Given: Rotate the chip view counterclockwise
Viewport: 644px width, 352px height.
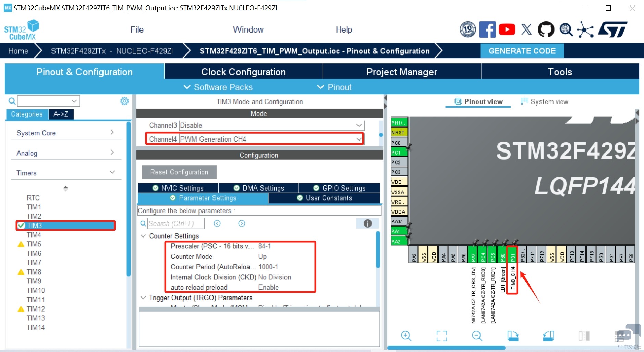Looking at the screenshot, I should [548, 336].
